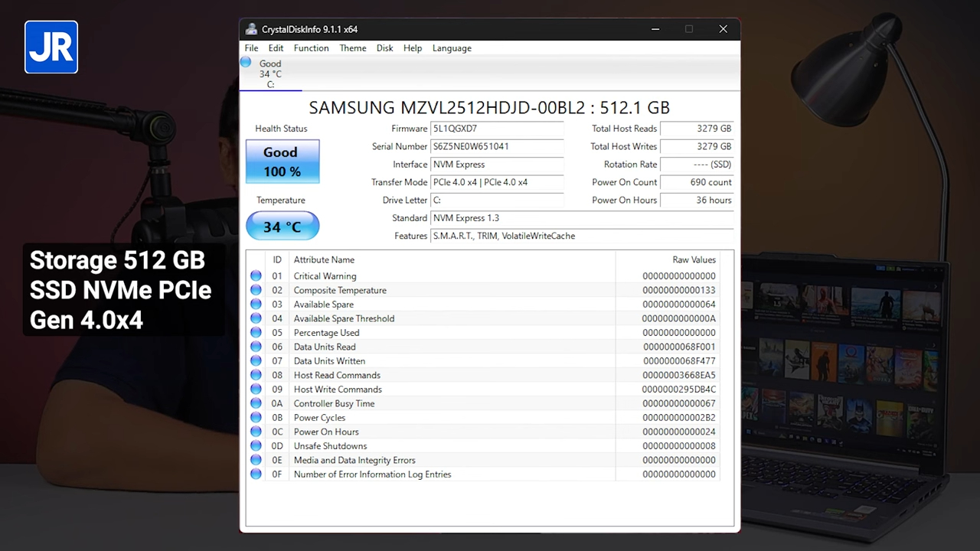Click the indicator beside Unsafe Shutdowns

[256, 445]
